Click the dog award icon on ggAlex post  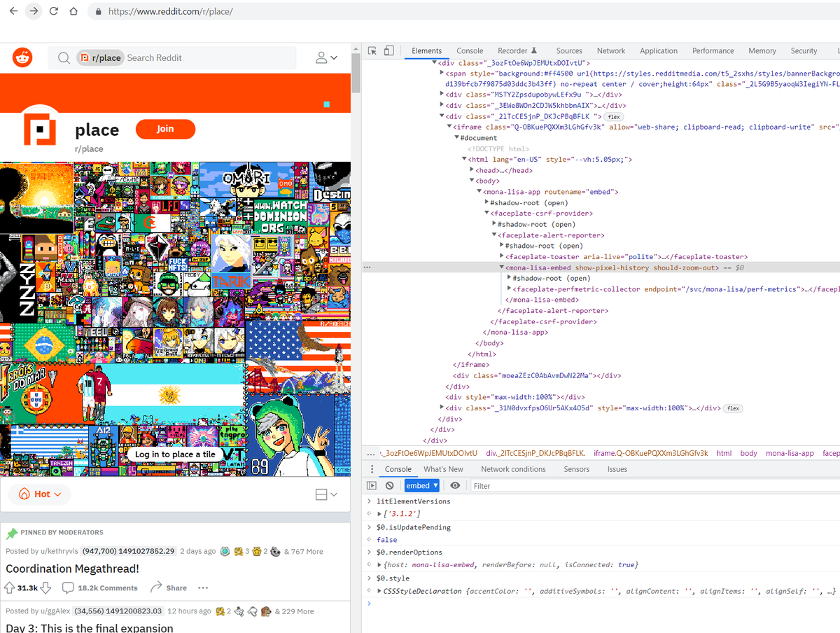(x=266, y=611)
